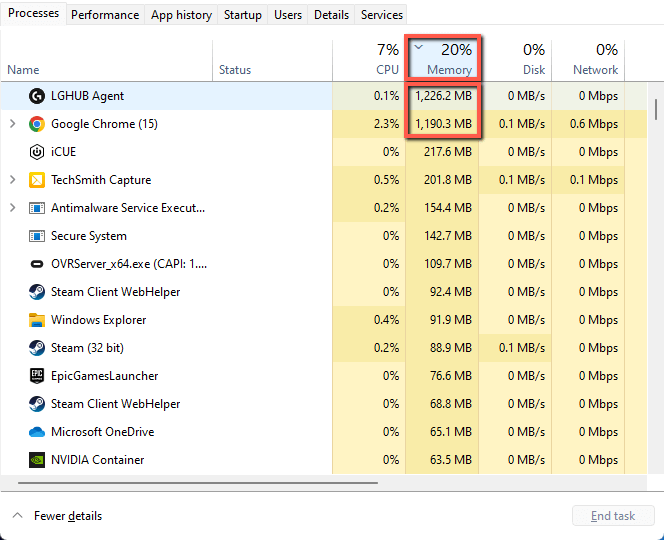Image resolution: width=664 pixels, height=540 pixels.
Task: Select the LGHUB Agent process name
Action: tap(87, 96)
